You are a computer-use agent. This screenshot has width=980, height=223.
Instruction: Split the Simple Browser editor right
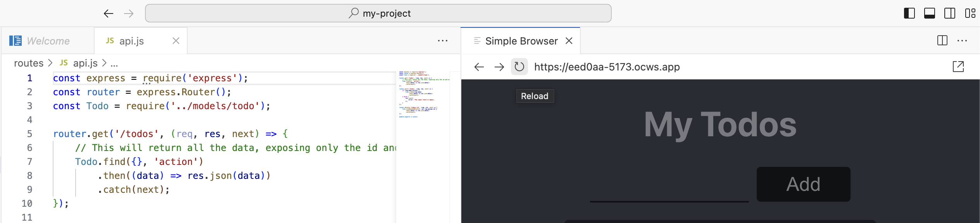click(942, 41)
